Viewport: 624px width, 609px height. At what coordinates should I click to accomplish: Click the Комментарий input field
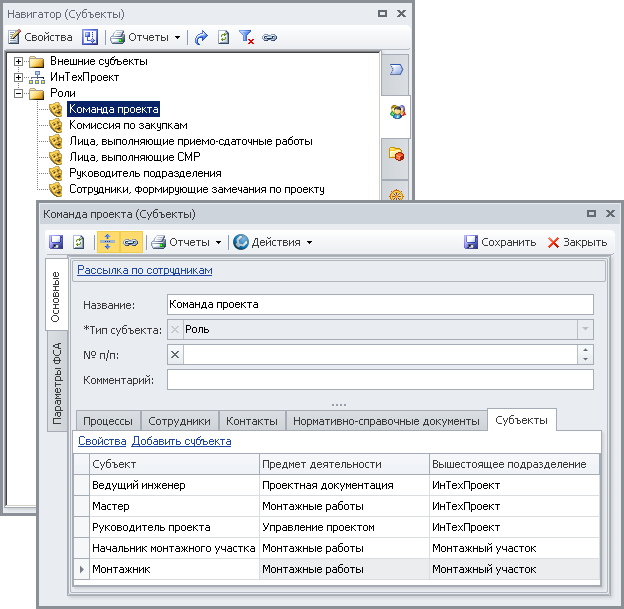tap(380, 380)
